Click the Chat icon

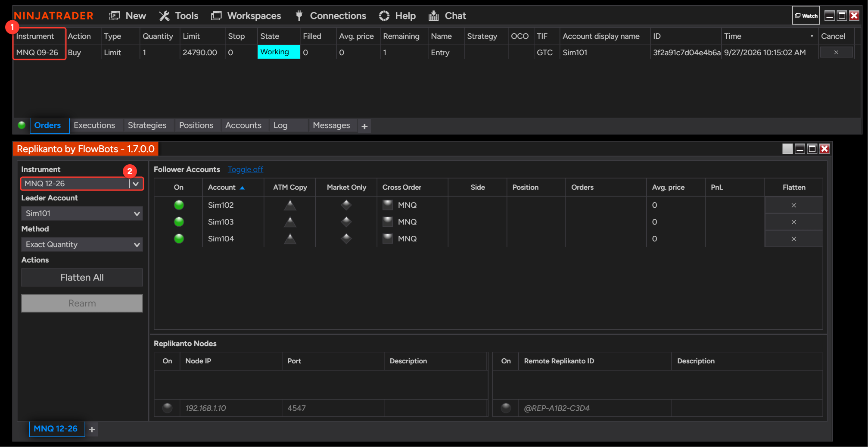tap(433, 16)
